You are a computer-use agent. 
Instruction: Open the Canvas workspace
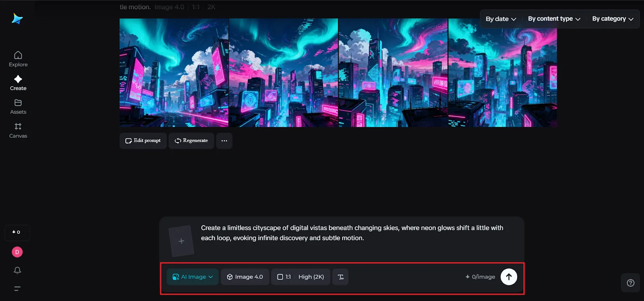tap(18, 130)
